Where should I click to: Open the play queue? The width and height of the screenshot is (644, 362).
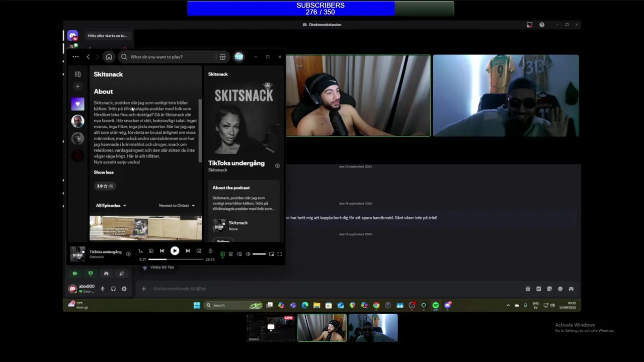coord(230,254)
